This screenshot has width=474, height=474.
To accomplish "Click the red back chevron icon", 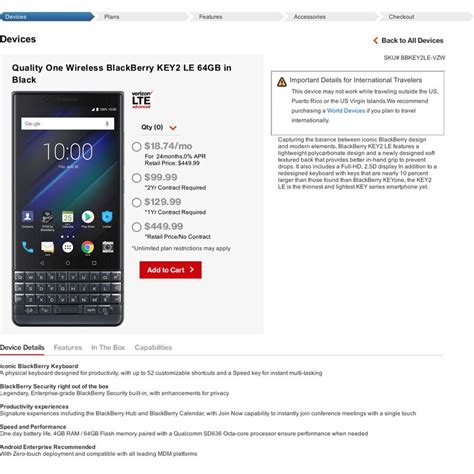I will pyautogui.click(x=376, y=40).
